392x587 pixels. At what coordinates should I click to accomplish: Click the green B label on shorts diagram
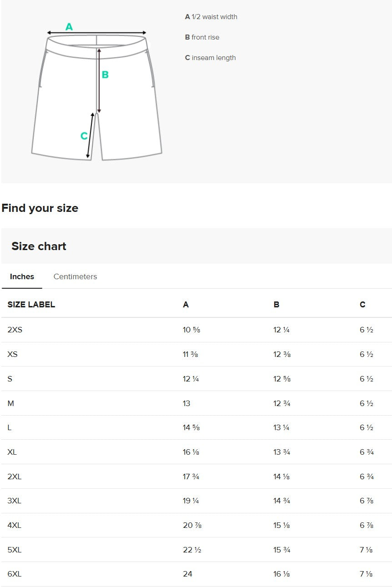point(105,75)
